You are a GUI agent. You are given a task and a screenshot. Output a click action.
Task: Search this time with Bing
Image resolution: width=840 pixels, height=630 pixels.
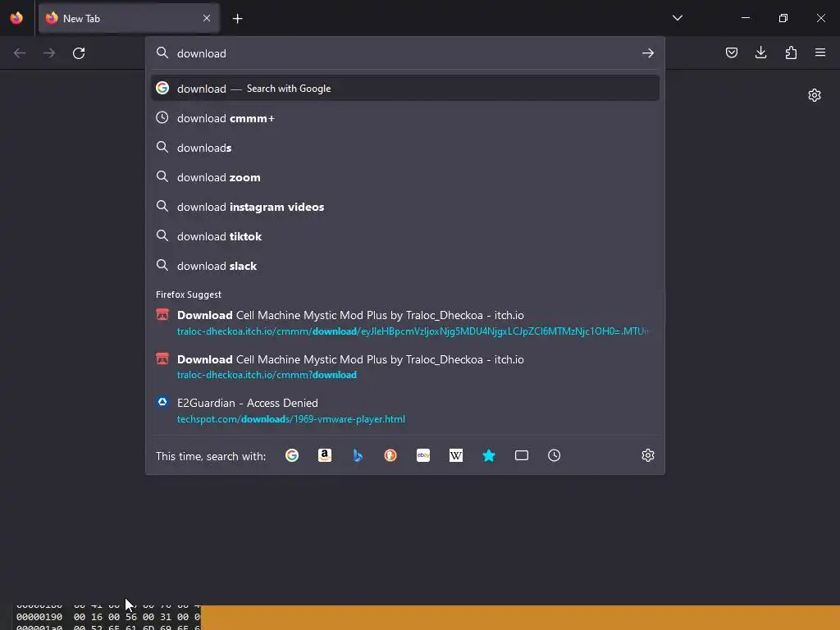click(358, 455)
